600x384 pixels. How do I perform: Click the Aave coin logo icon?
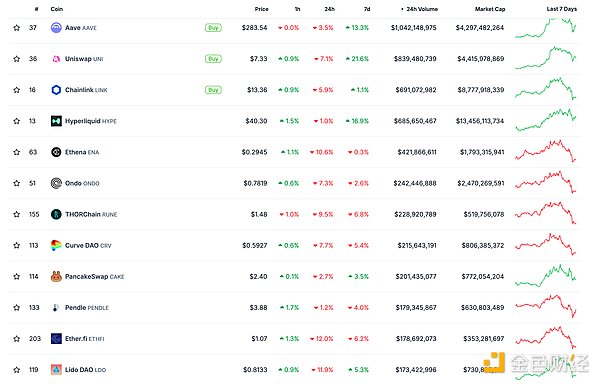56,28
